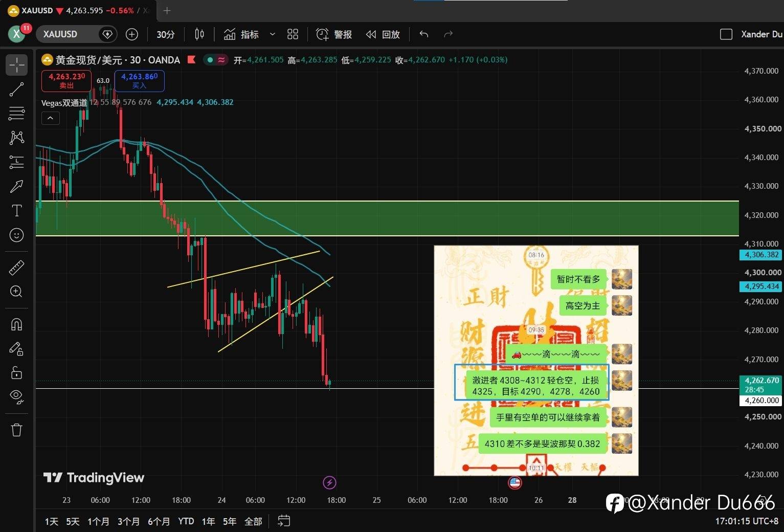Select the Fibonacci retracement tool
The width and height of the screenshot is (784, 532).
point(16,113)
